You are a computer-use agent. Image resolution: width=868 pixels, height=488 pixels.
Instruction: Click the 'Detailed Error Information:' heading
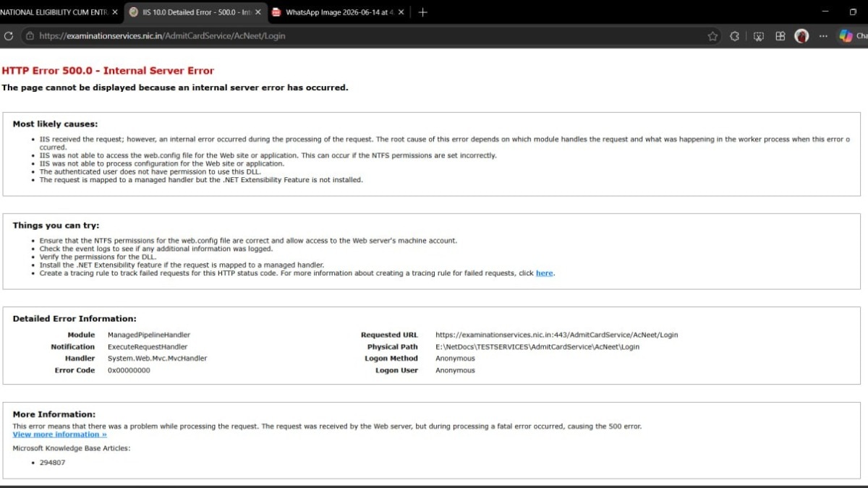(x=75, y=319)
